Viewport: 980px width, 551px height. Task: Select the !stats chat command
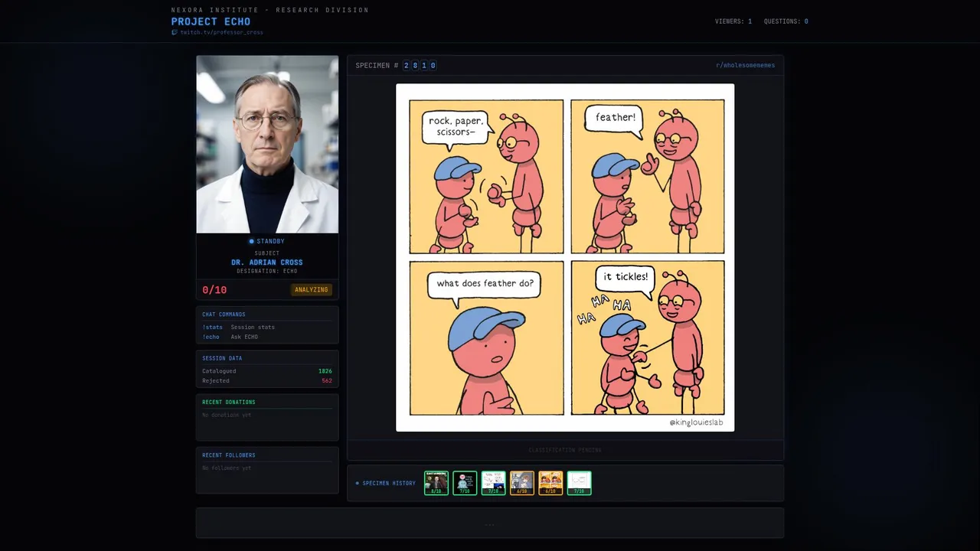[212, 328]
